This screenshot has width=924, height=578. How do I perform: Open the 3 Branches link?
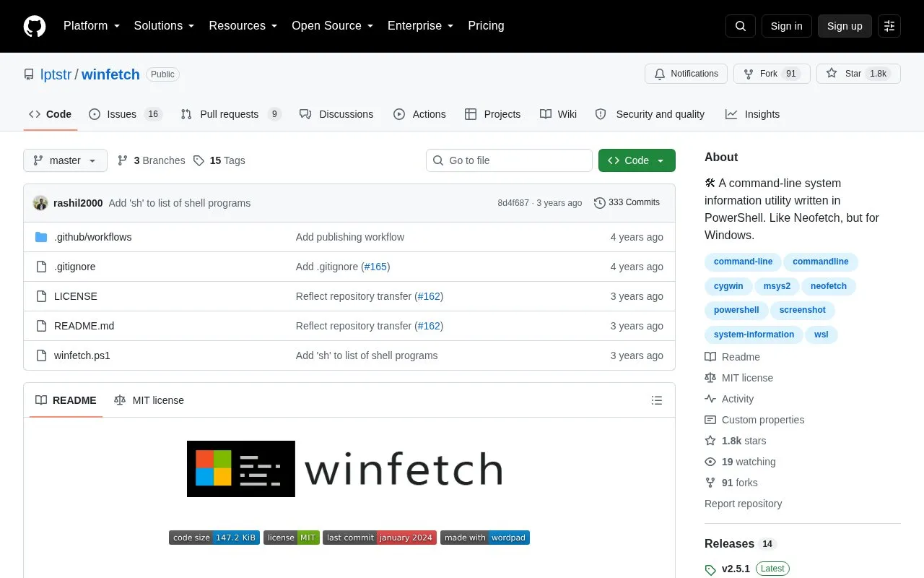pos(151,160)
